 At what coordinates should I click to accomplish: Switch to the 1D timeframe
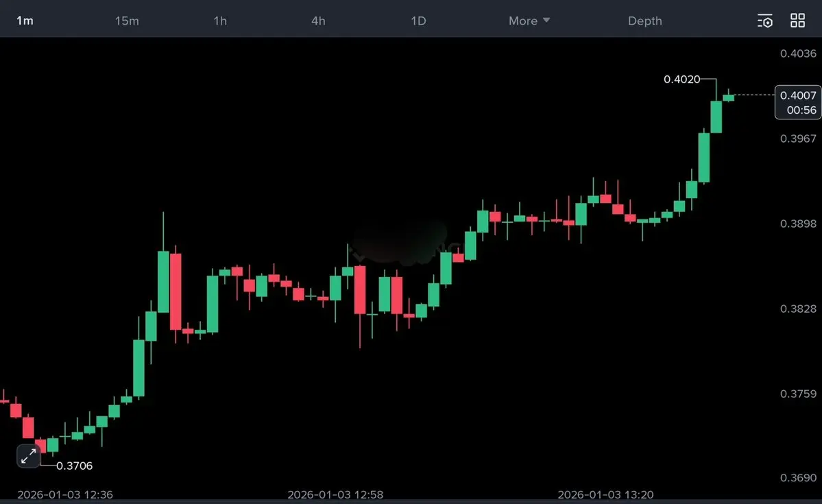pos(418,21)
